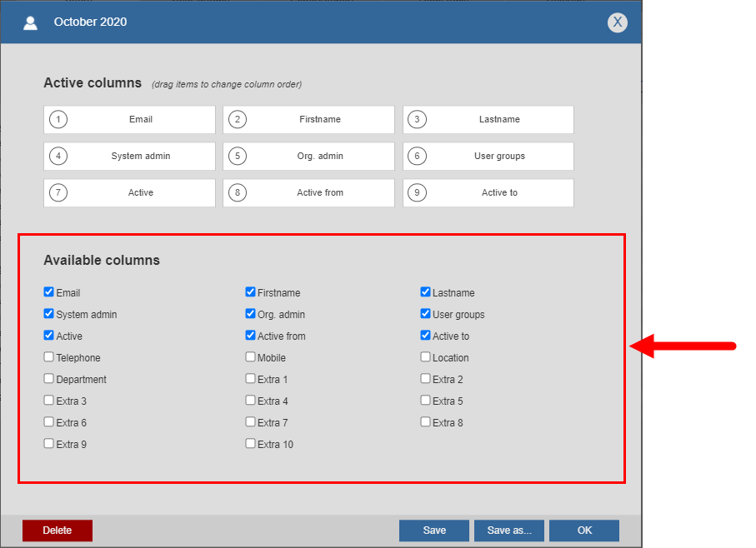Check the Extra 2 checkbox
This screenshot has height=548, width=756.
pos(425,378)
